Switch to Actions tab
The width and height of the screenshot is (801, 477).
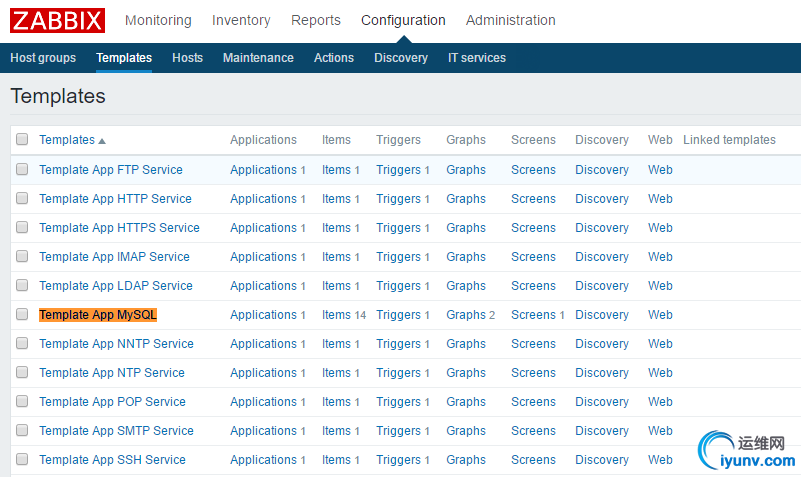coord(334,58)
